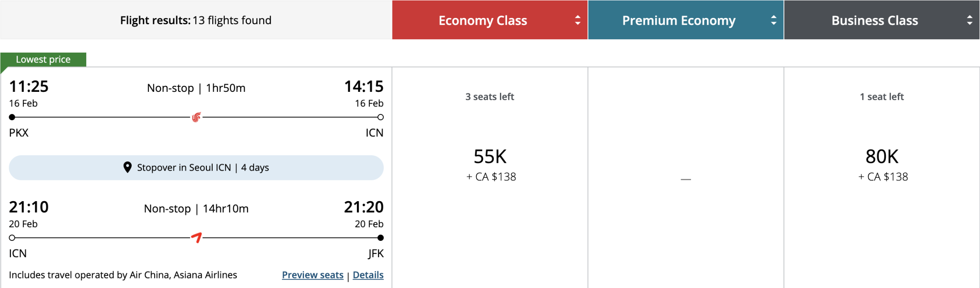Click the ICN arrival dot marker
This screenshot has height=288, width=980.
(380, 117)
